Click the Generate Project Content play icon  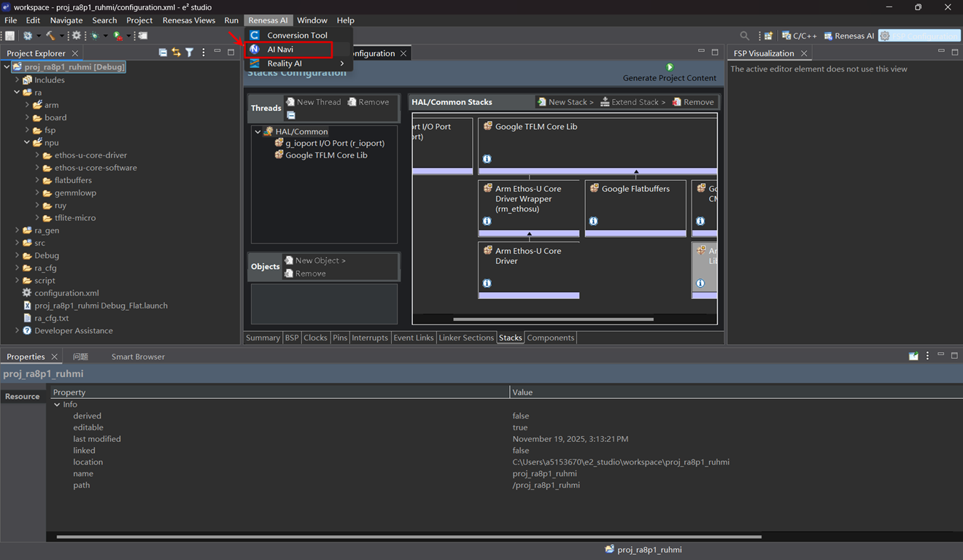tap(669, 67)
